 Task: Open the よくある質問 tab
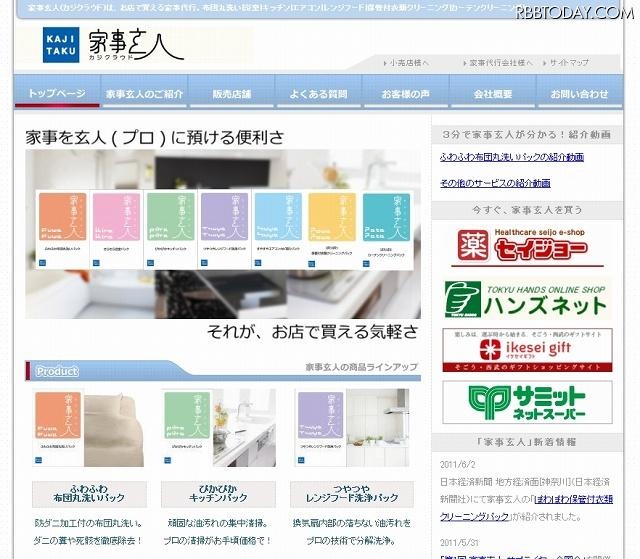318,94
